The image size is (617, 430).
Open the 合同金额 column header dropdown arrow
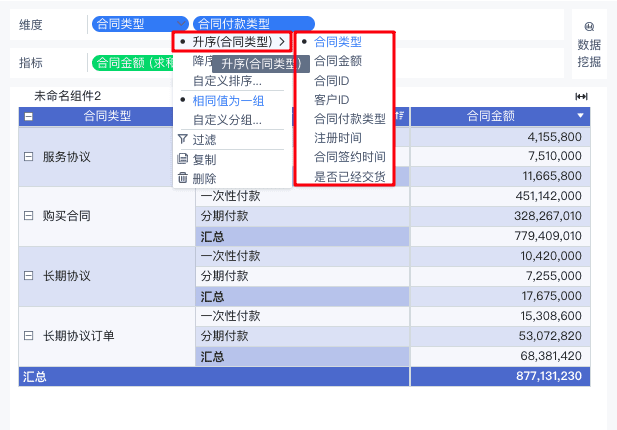(x=580, y=116)
